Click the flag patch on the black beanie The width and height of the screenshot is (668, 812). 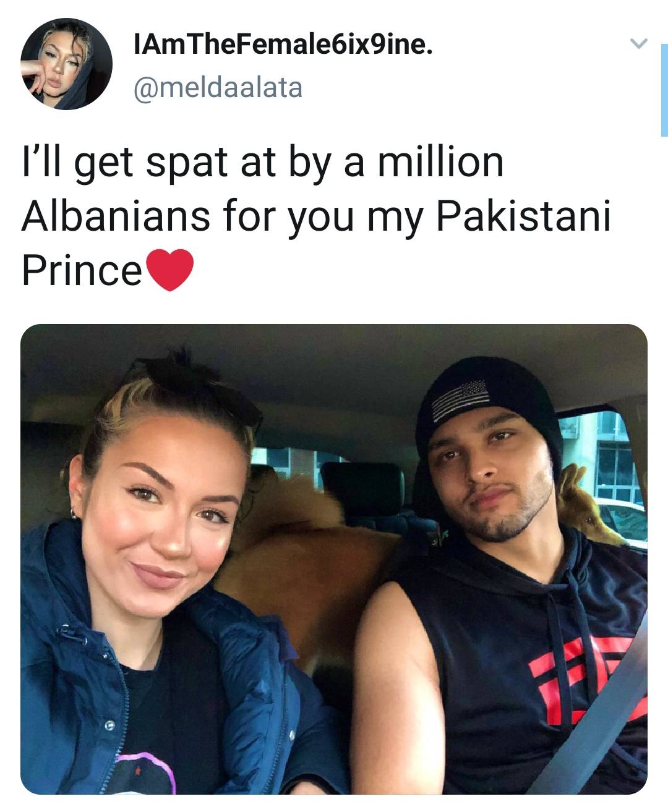460,399
